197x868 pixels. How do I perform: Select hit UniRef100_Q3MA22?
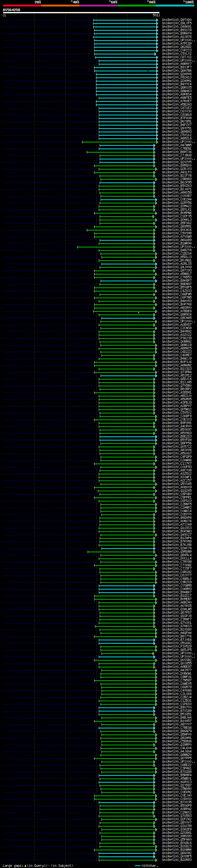click(x=176, y=206)
